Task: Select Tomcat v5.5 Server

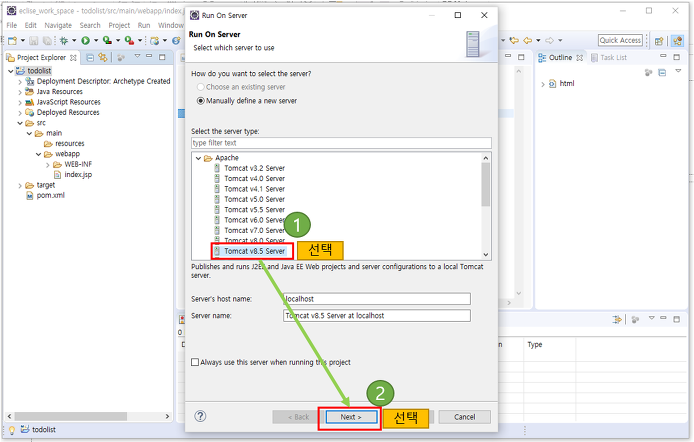Action: (254, 210)
